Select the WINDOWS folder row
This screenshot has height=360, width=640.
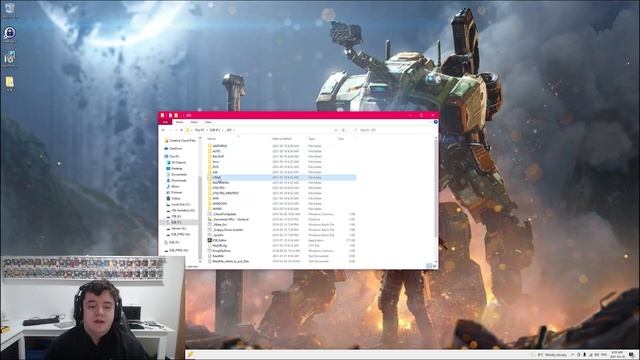click(282, 203)
